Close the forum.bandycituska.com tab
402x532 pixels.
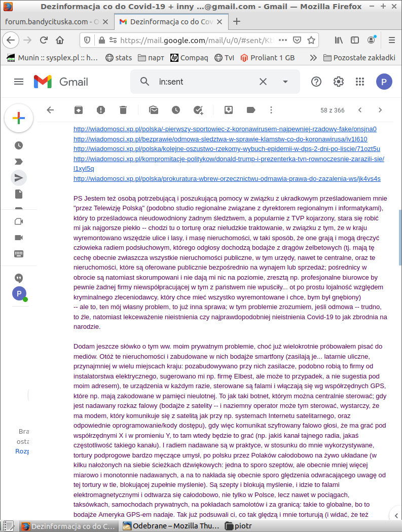point(105,22)
